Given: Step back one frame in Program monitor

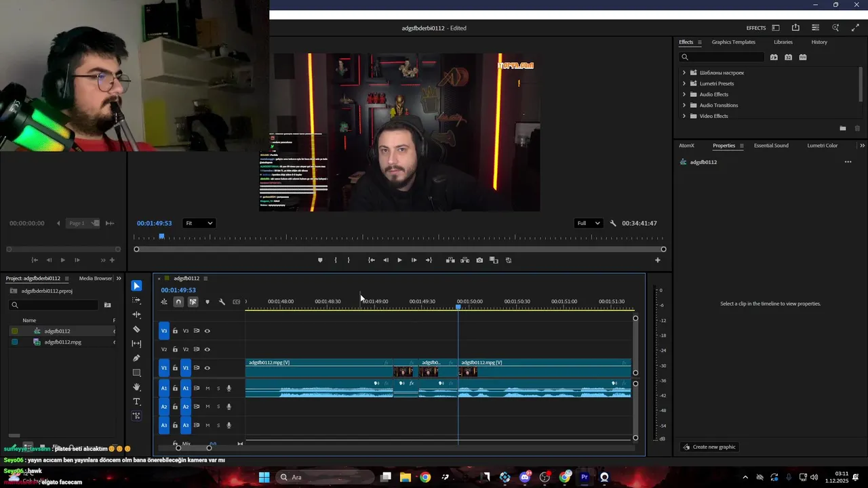Looking at the screenshot, I should pos(385,260).
